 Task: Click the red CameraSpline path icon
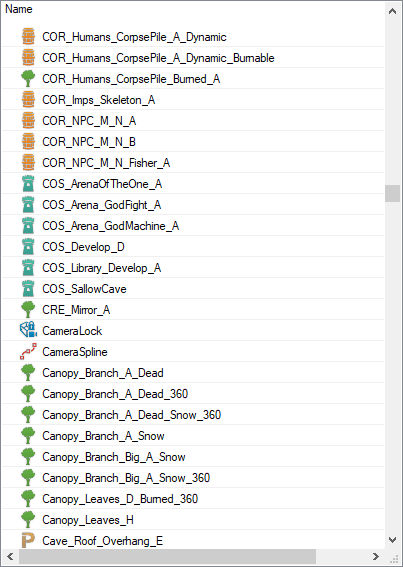pos(28,351)
